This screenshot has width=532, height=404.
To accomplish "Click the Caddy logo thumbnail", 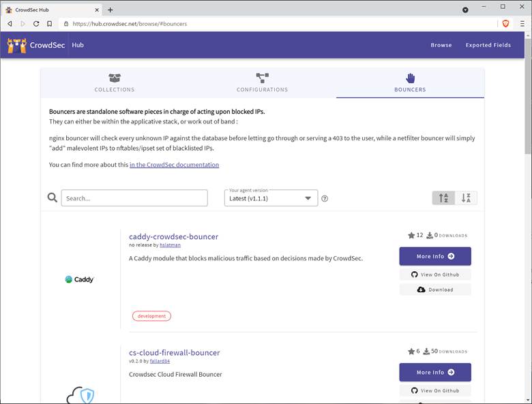I will [79, 279].
